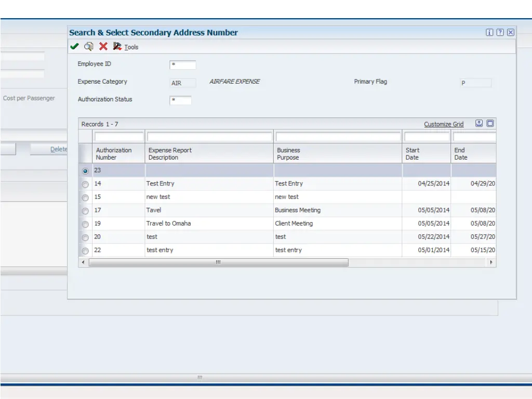Viewport: 532px width, 399px height.
Task: Click grid horizontal scrollbar left arrow
Action: coord(83,262)
